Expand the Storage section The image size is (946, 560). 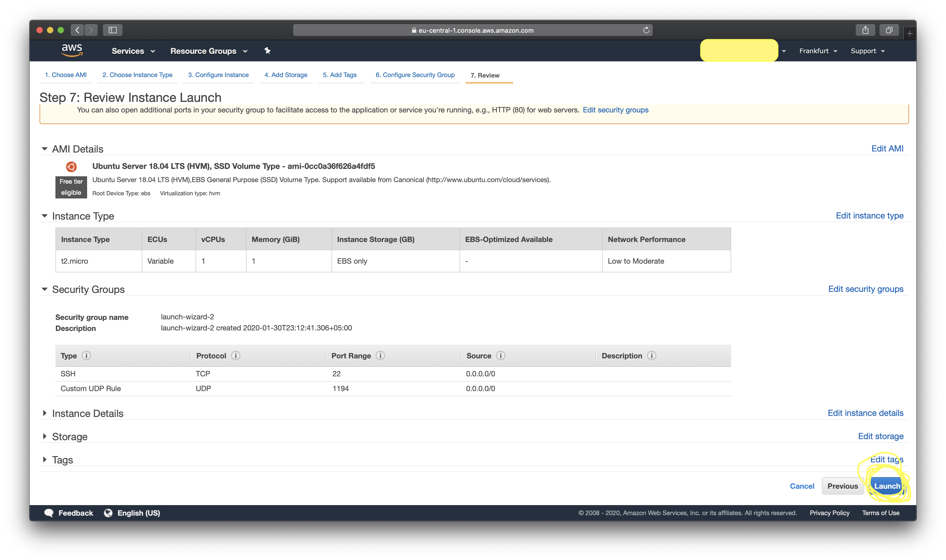pos(45,436)
